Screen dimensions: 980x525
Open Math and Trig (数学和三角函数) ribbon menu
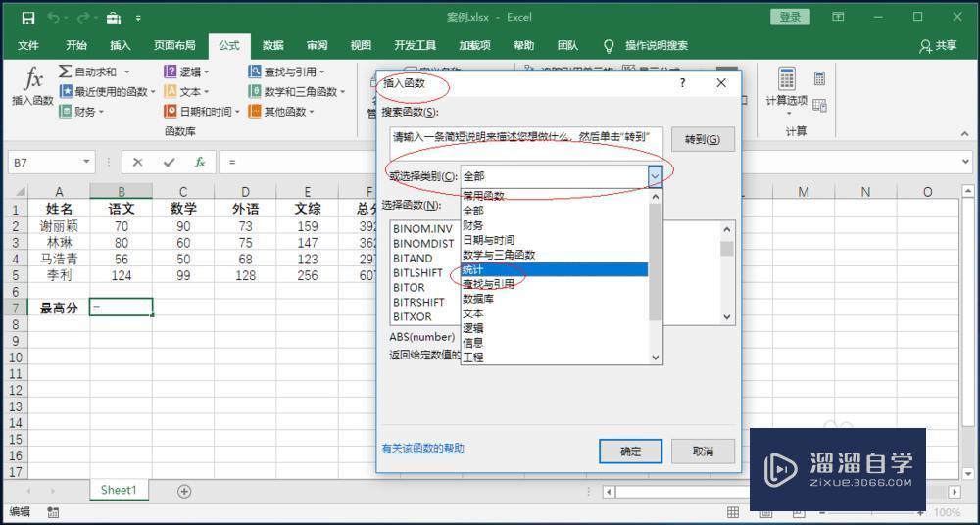(297, 92)
